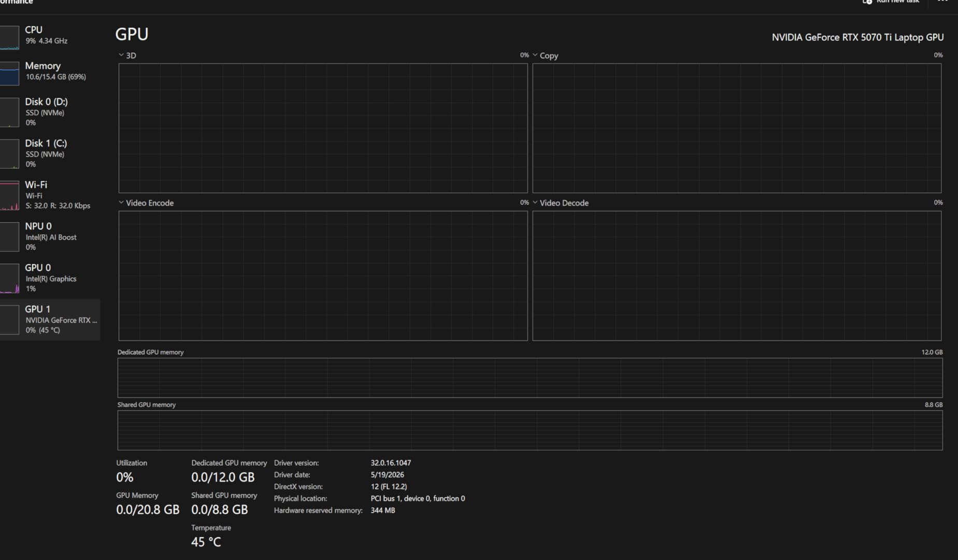
Task: Click the large GPU heading
Action: pos(132,34)
